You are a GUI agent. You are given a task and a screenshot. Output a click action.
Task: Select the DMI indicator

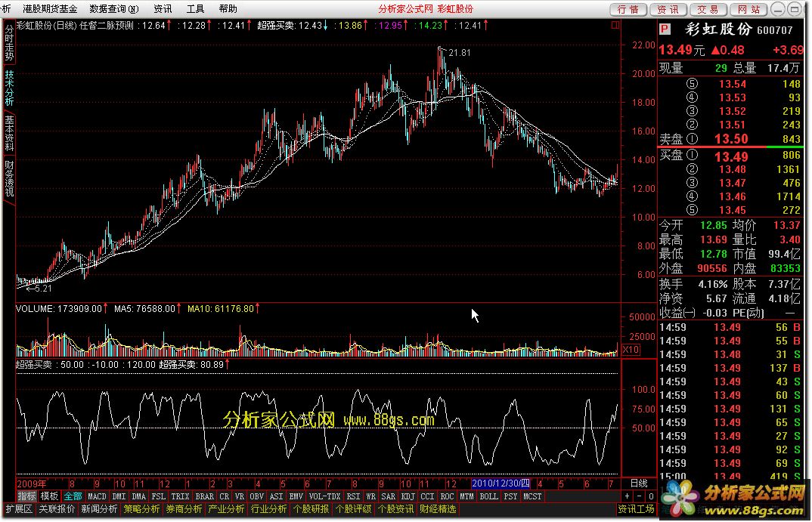119,496
